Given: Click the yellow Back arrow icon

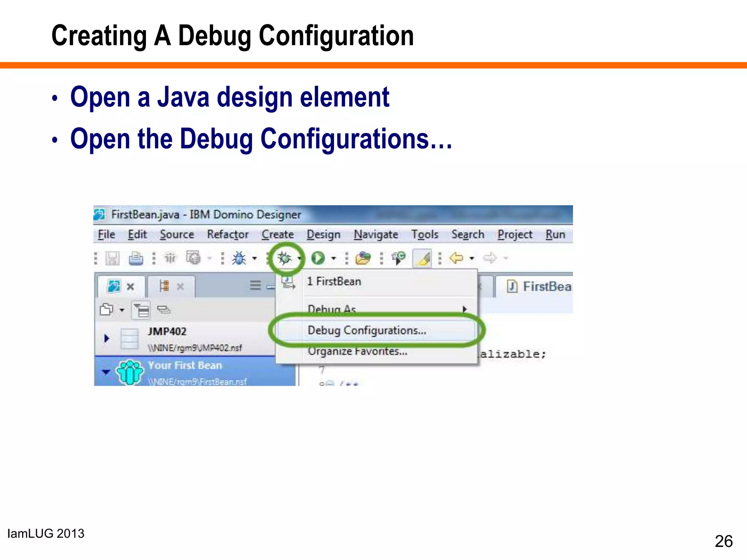Looking at the screenshot, I should coord(456,258).
